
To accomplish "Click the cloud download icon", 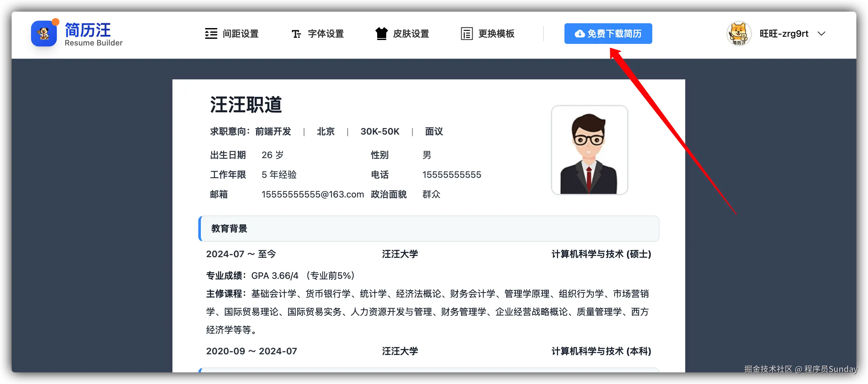I will (x=580, y=34).
